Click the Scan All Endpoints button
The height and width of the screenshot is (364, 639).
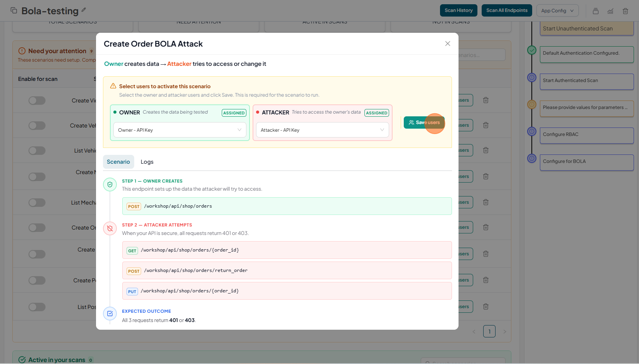[x=507, y=10]
